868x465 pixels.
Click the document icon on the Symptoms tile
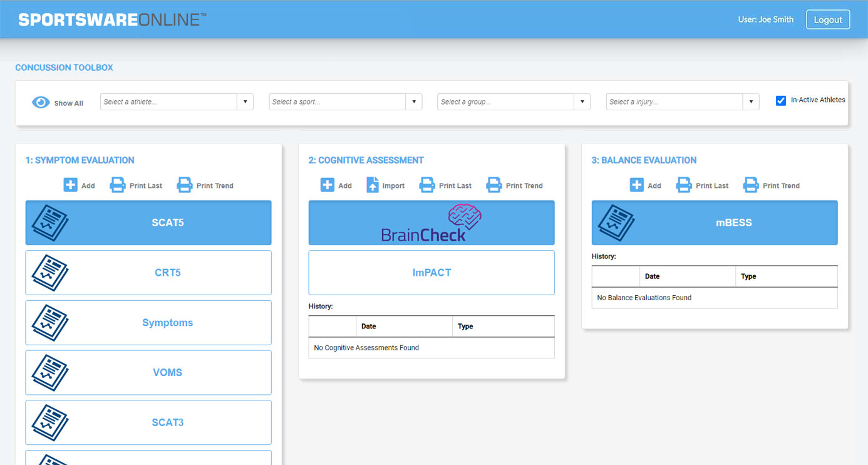50,323
